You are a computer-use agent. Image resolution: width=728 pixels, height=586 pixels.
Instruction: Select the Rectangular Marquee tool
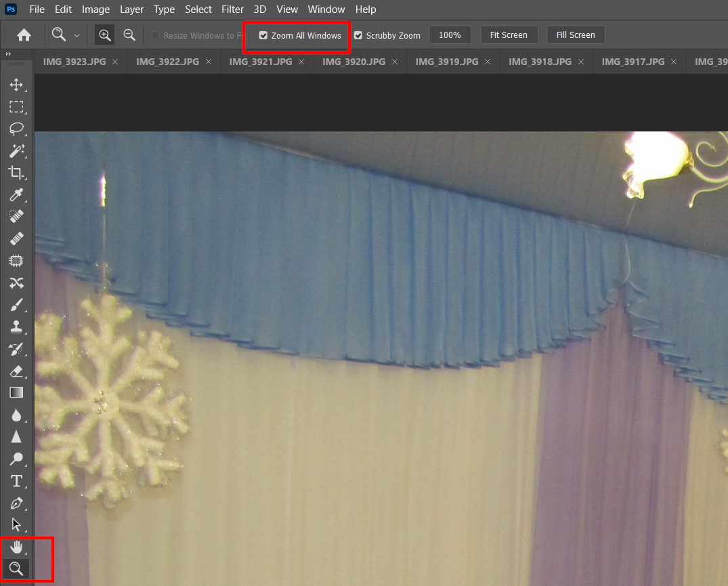[16, 107]
